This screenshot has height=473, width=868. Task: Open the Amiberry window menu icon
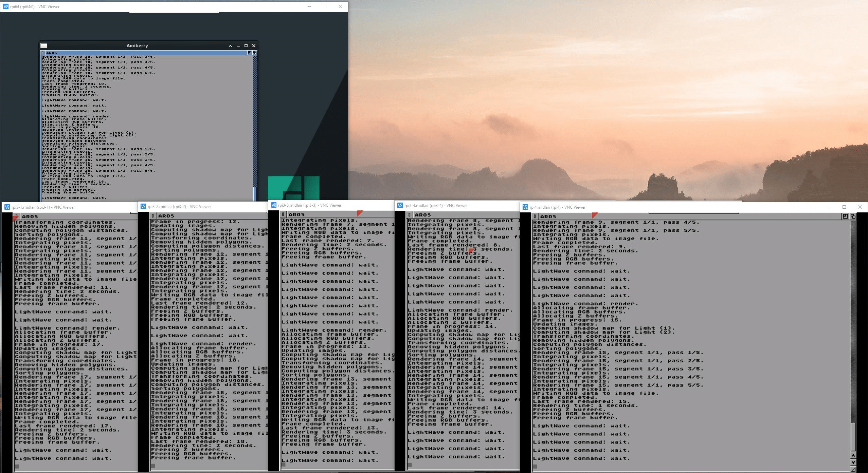(44, 45)
